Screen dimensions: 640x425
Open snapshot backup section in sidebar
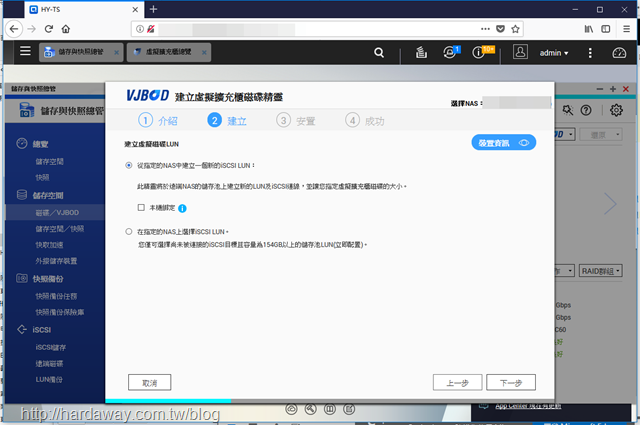(48, 279)
